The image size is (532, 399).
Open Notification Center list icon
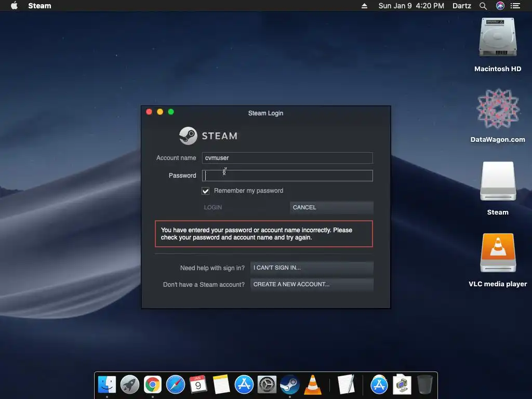pyautogui.click(x=515, y=6)
